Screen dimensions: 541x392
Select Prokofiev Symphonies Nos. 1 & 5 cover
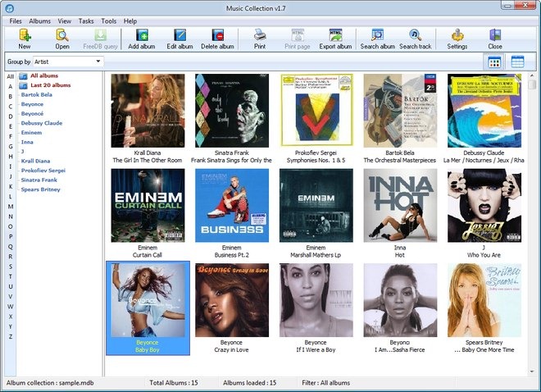(316, 110)
